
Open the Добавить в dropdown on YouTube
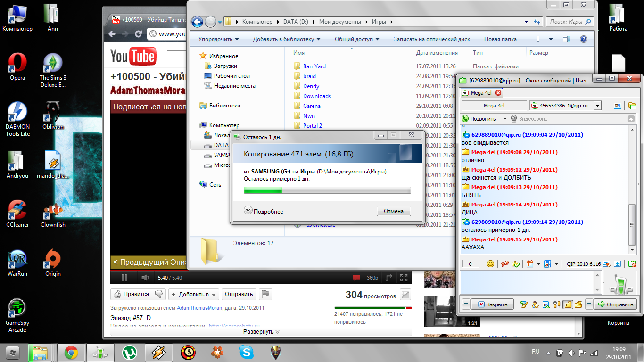[x=194, y=294]
